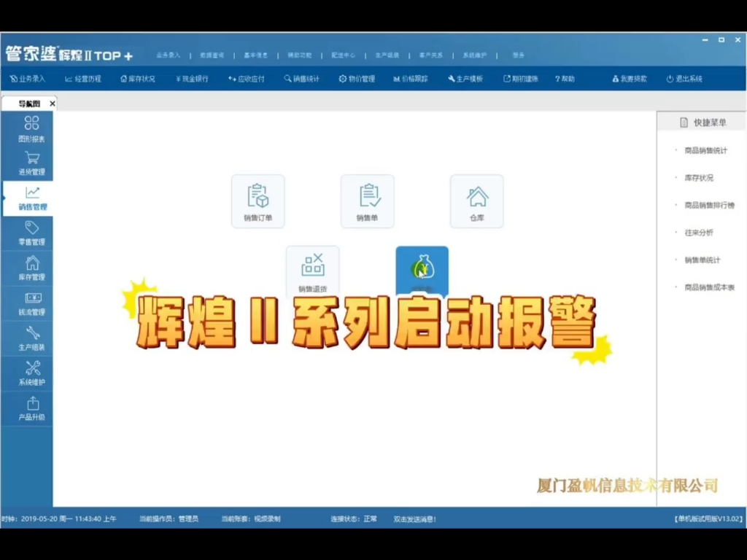Open 产品升级 in the left sidebar
This screenshot has width=747, height=560.
click(31, 408)
